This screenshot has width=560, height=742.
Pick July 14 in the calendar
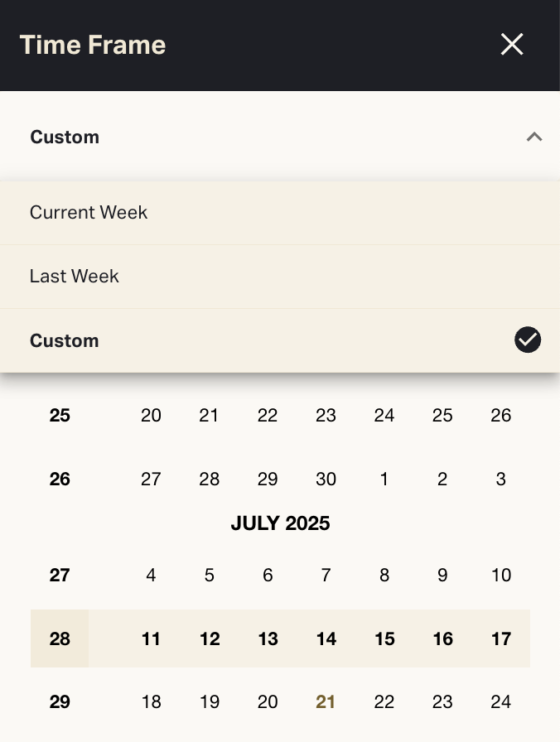(x=326, y=639)
